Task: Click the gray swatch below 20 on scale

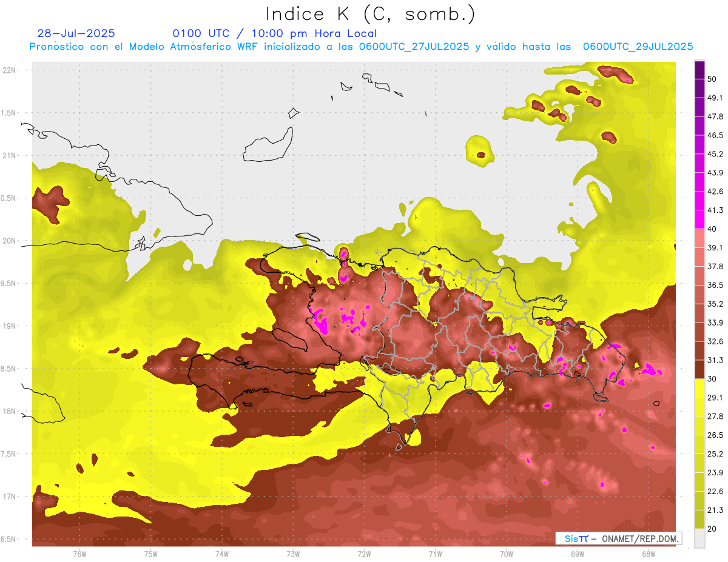Action: [x=700, y=538]
